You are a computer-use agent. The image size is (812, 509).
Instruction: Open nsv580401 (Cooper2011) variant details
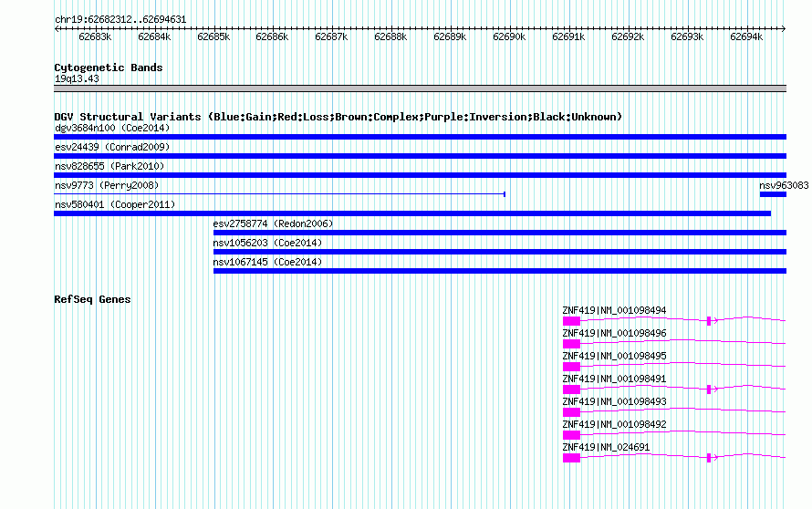click(412, 213)
